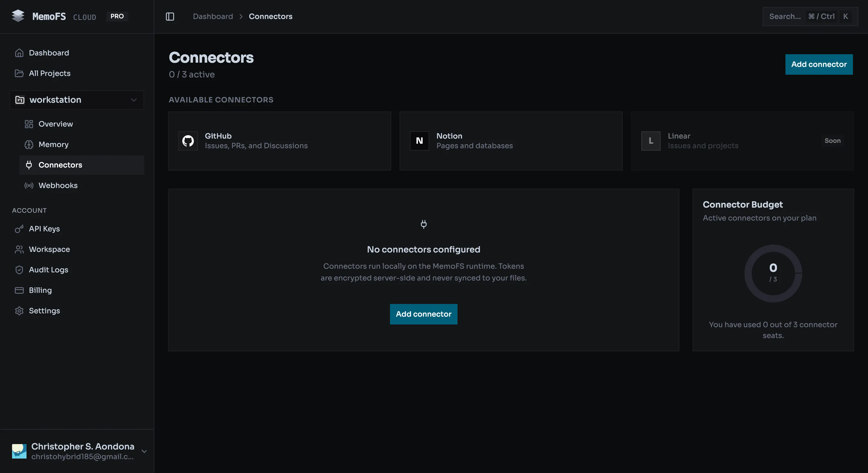Click the MemoFS stacked layers logo
This screenshot has height=473, width=868.
[x=18, y=16]
